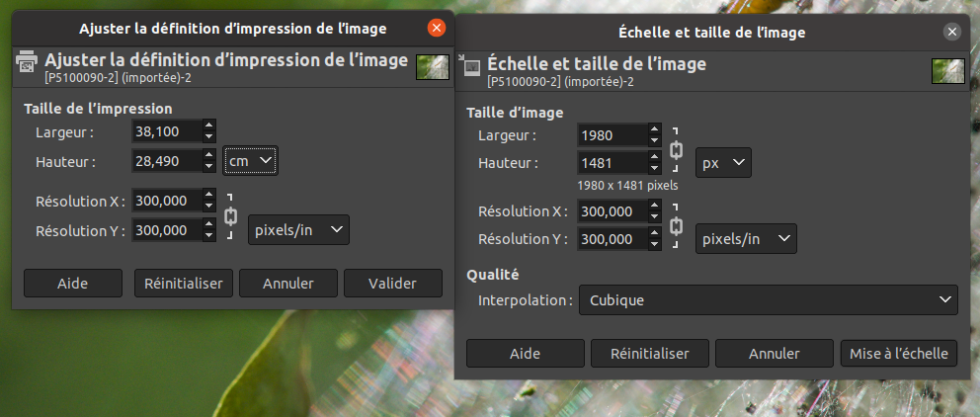Click the image Largeur field 1980
980x417 pixels.
point(612,135)
